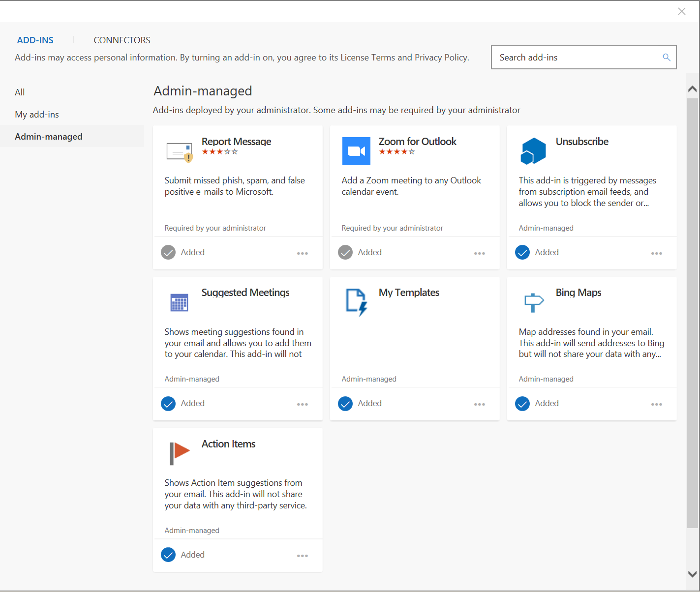Screen dimensions: 700x592
Task: Toggle Added state for Bing Maps
Action: [x=522, y=403]
